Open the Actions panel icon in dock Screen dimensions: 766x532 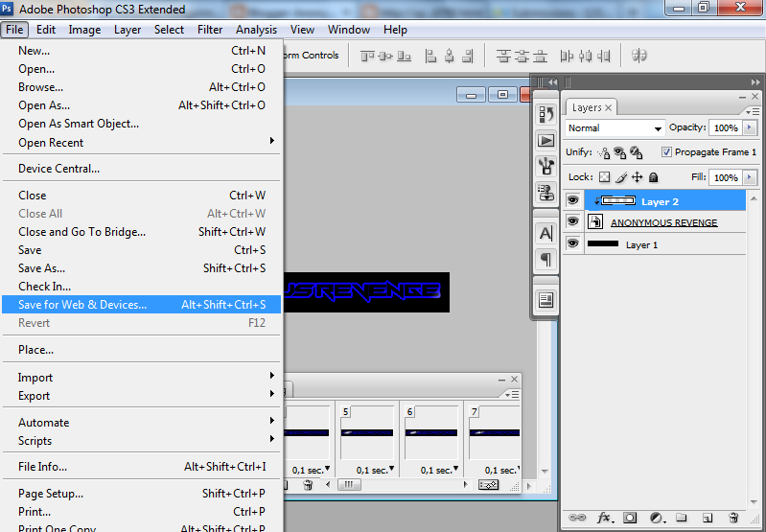click(546, 141)
